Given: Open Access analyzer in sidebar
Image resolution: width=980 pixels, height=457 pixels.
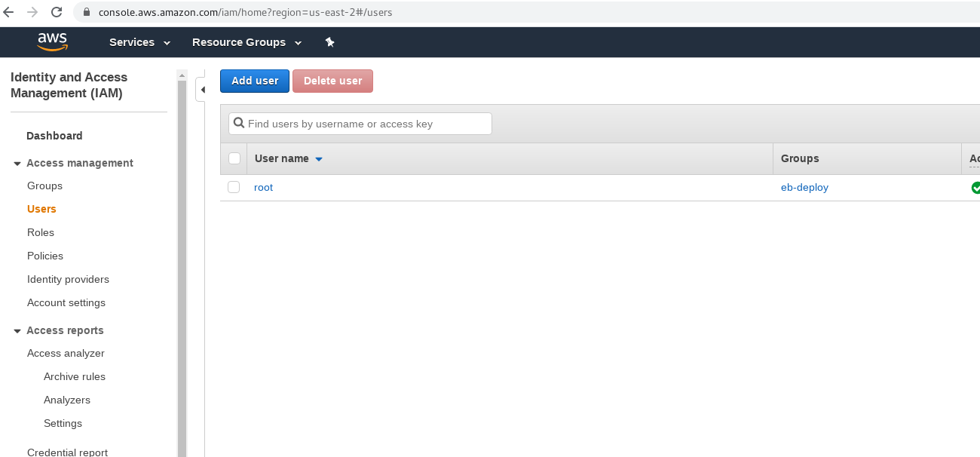Looking at the screenshot, I should point(66,353).
